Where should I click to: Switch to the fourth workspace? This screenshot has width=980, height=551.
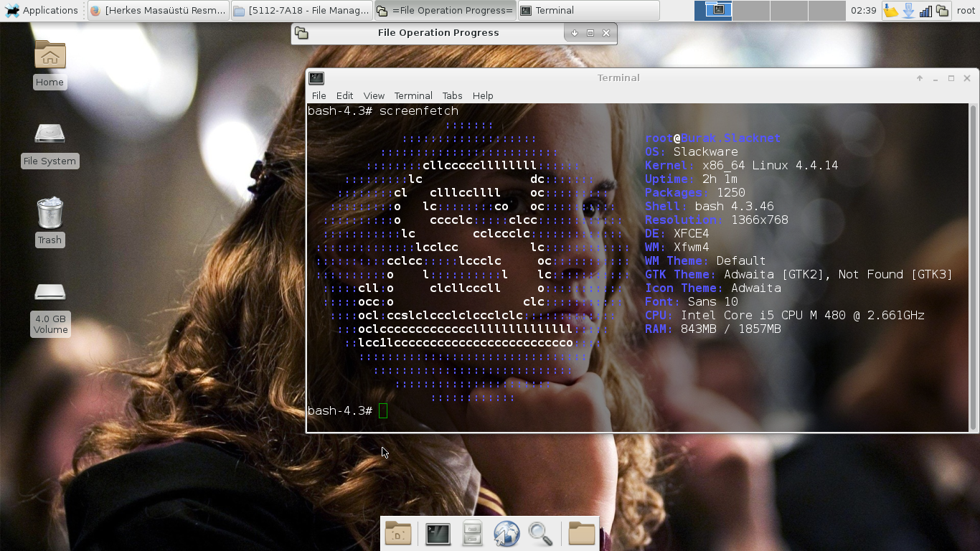tap(826, 10)
